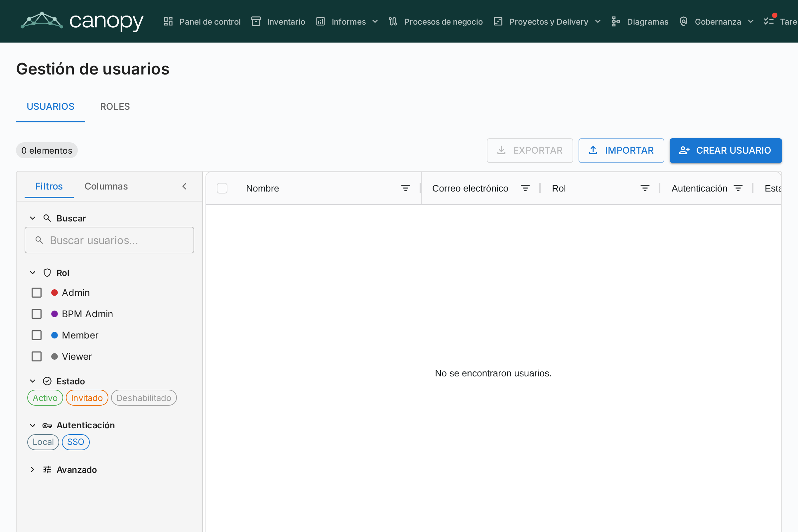Viewport: 798px width, 532px height.
Task: Toggle the select-all checkbox in table header
Action: [222, 188]
